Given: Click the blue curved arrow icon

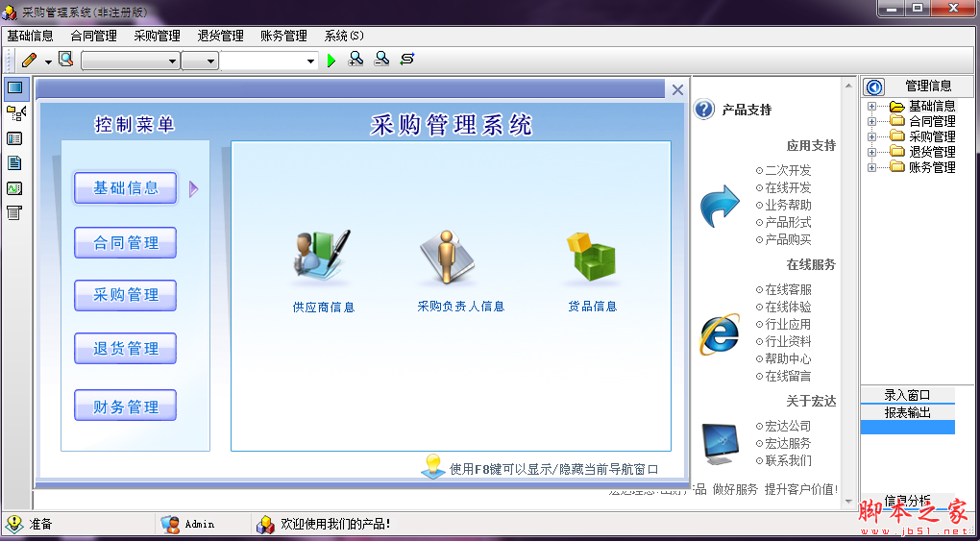Looking at the screenshot, I should tap(720, 205).
